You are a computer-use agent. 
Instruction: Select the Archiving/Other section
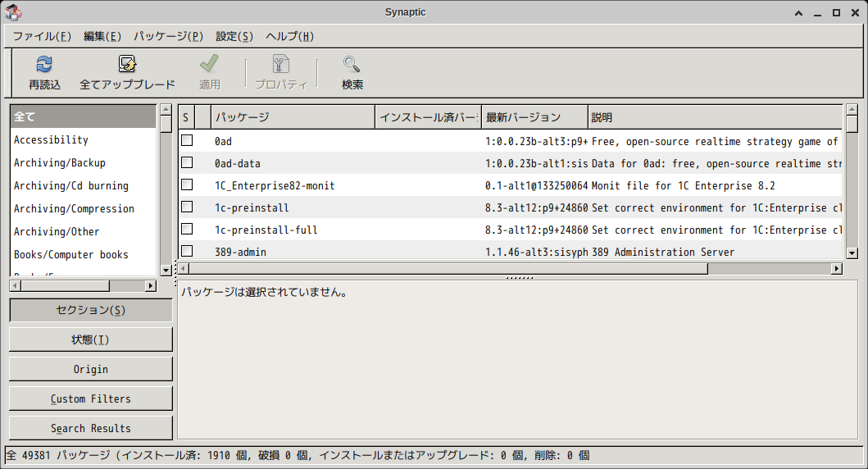[x=83, y=231]
